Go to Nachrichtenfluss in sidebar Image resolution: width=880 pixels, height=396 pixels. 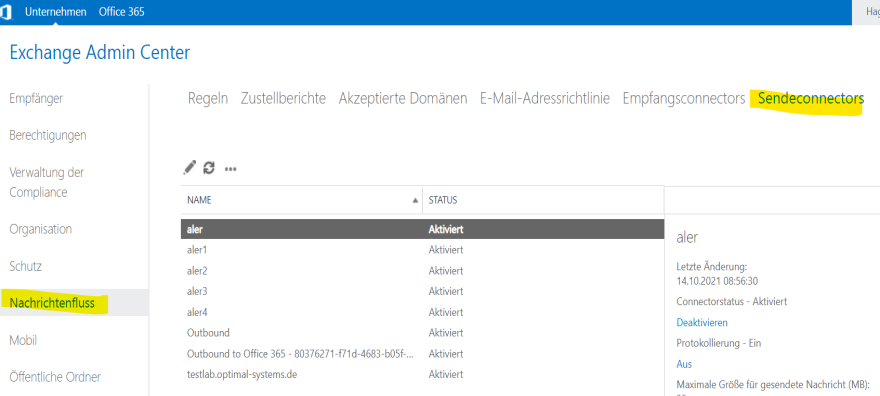52,303
